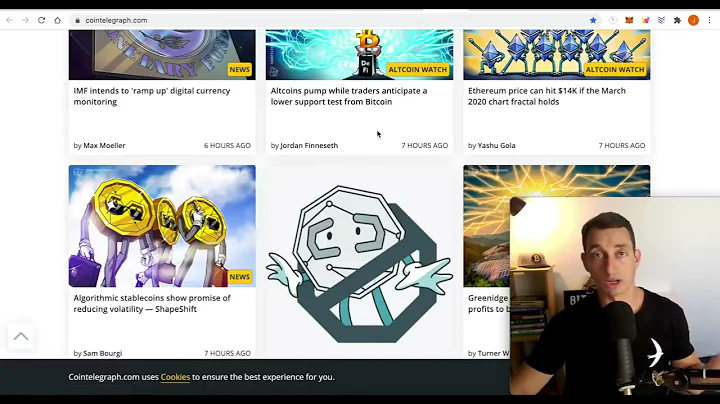Click the blocked coin mascot image

(x=360, y=263)
